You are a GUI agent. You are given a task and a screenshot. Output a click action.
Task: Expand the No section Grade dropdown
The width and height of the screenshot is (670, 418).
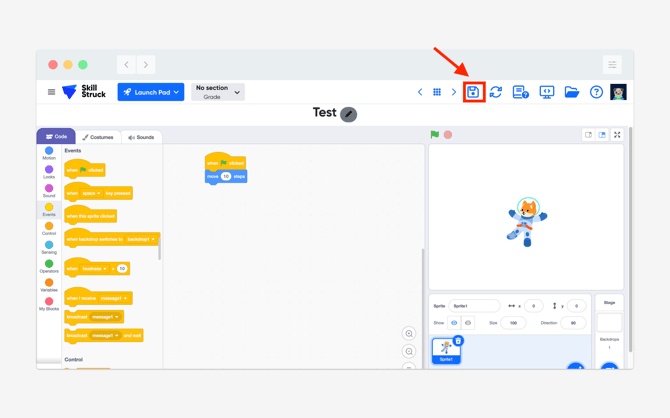[x=218, y=92]
